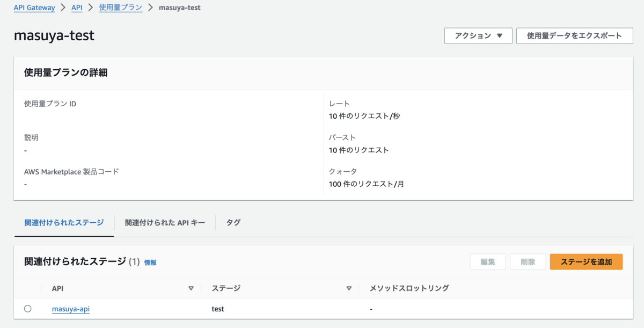Go to API Gateway breadcrumb link

[34, 8]
